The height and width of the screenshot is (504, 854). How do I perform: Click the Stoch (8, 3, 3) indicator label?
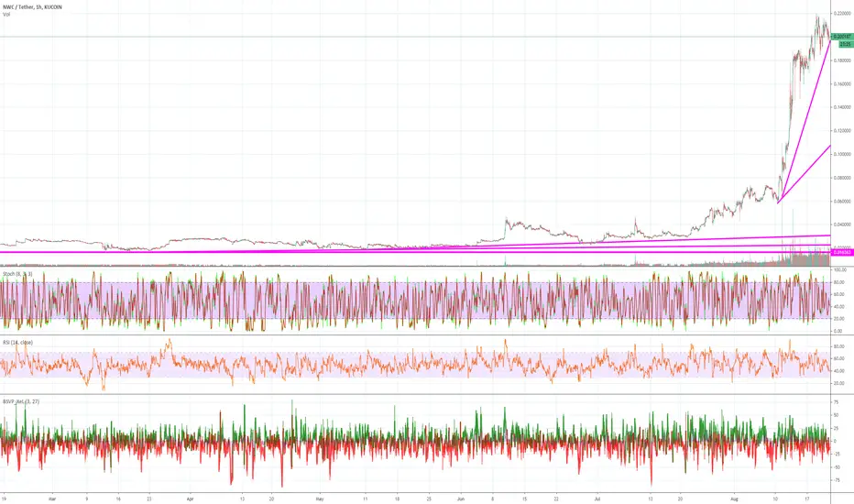point(17,274)
